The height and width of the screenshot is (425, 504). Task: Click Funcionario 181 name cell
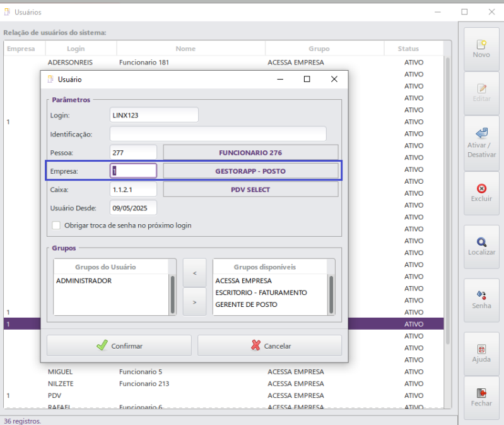pyautogui.click(x=144, y=63)
